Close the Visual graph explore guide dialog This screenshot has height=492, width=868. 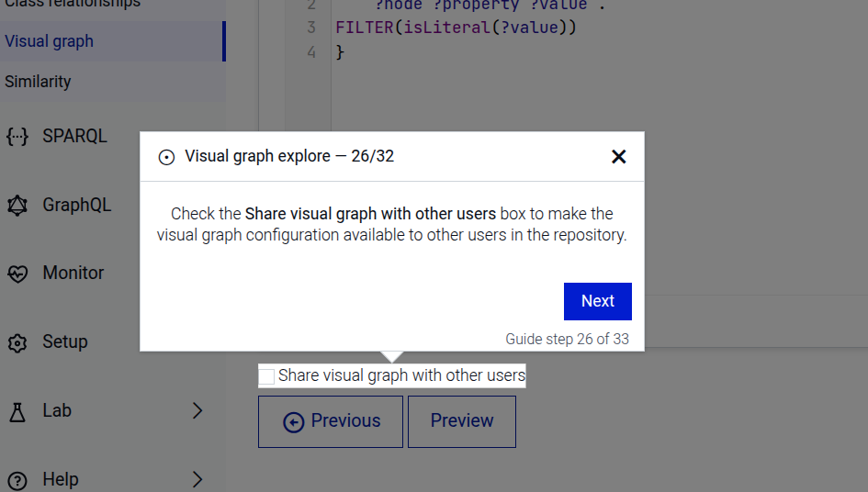coord(618,157)
